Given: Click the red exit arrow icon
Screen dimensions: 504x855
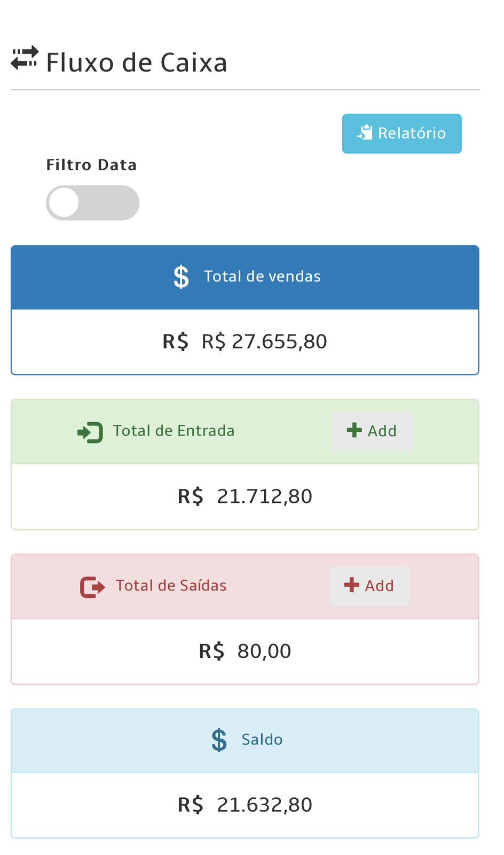Looking at the screenshot, I should (x=92, y=587).
